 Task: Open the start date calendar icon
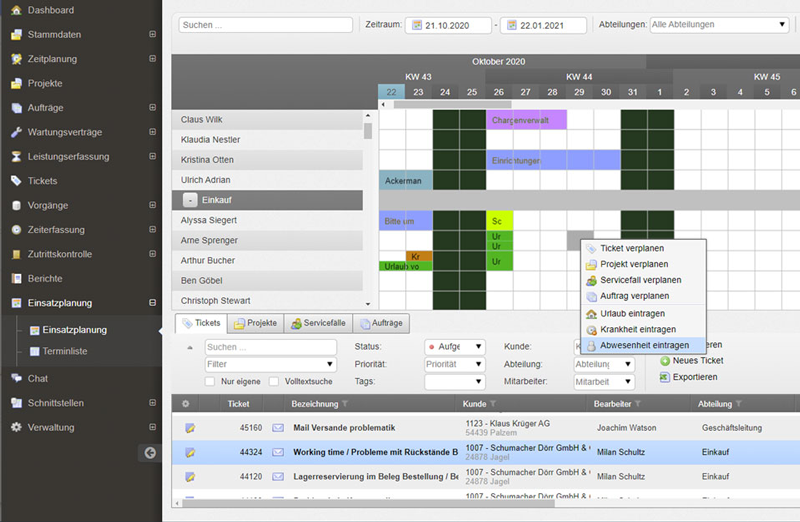416,25
